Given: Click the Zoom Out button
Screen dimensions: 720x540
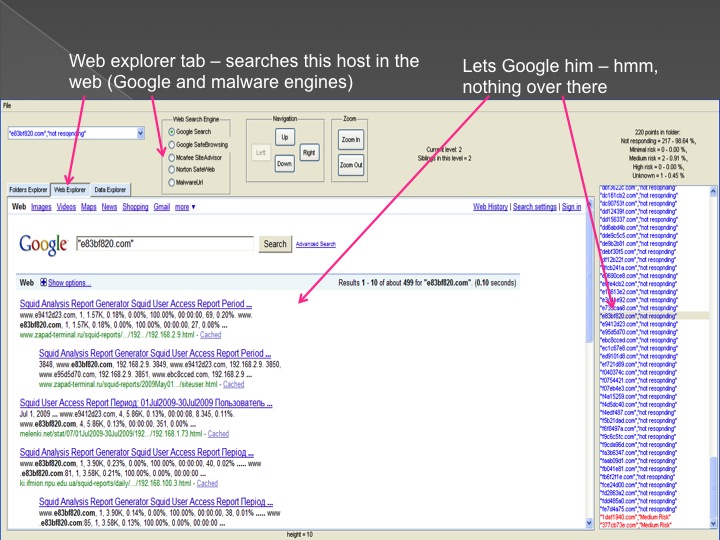Looking at the screenshot, I should [x=351, y=165].
